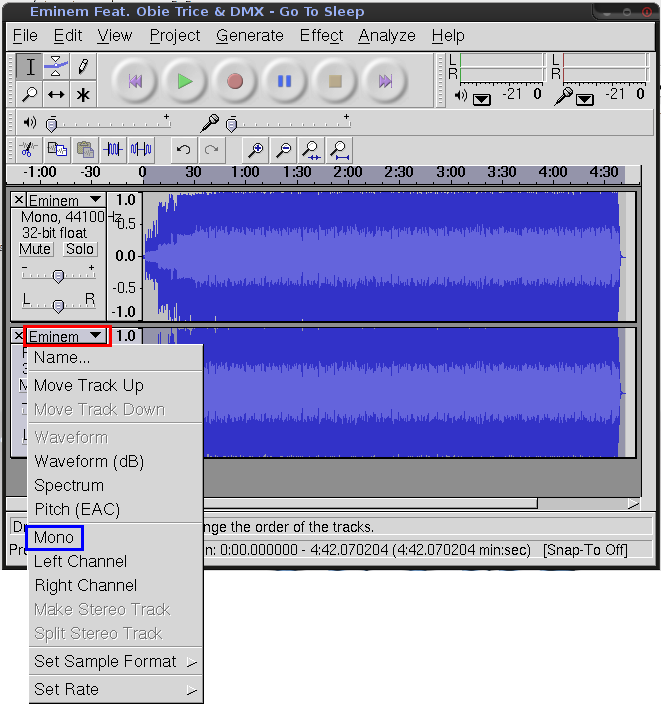Screen dimensions: 661x704
Task: Open the View menu
Action: (x=115, y=35)
